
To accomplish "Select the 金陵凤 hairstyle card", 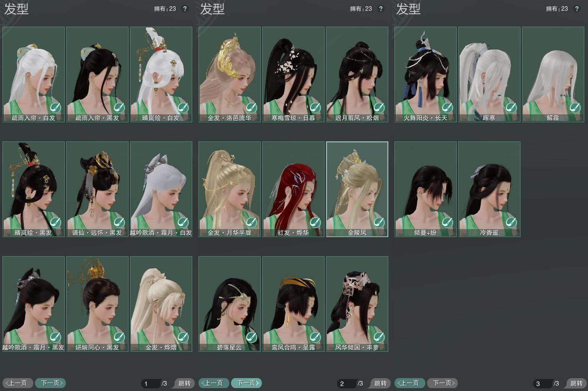I will [x=357, y=189].
